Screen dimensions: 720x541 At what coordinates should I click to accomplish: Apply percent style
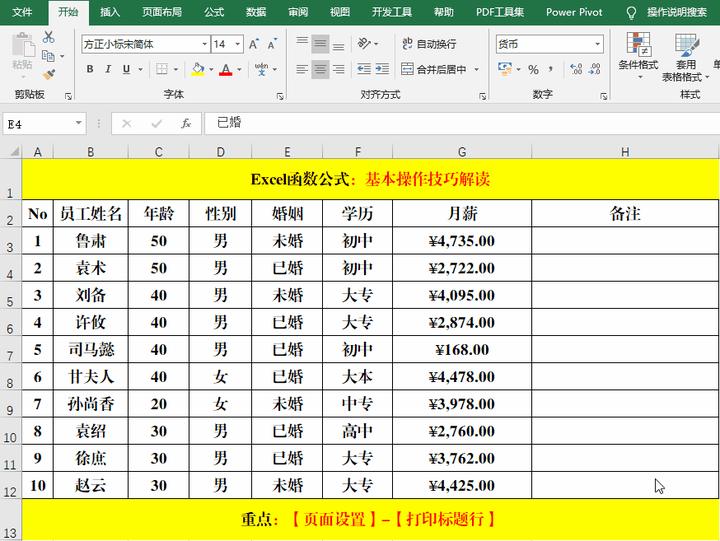point(533,70)
